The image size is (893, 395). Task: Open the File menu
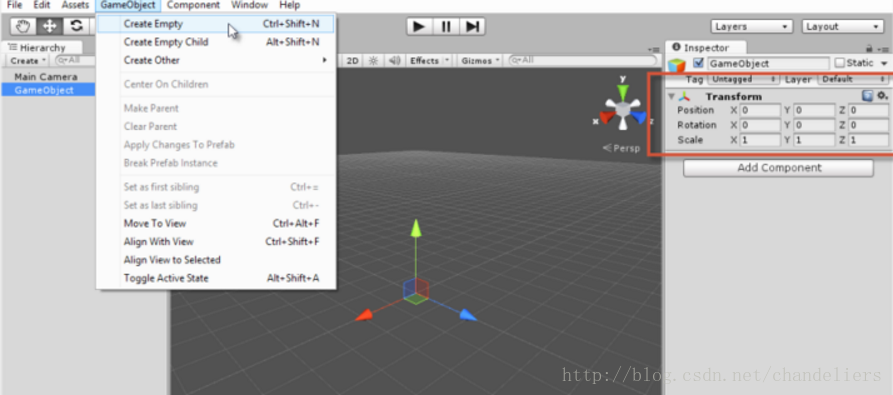click(14, 5)
